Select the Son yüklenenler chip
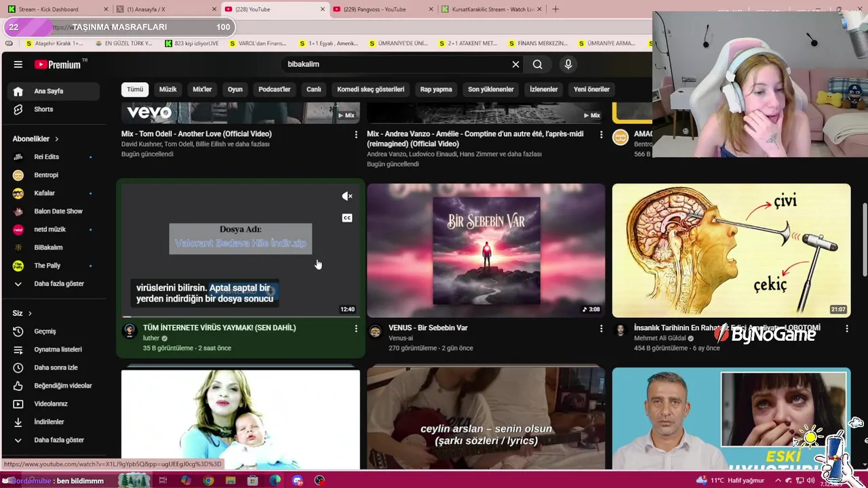Screen dimensions: 868x488 coord(490,89)
